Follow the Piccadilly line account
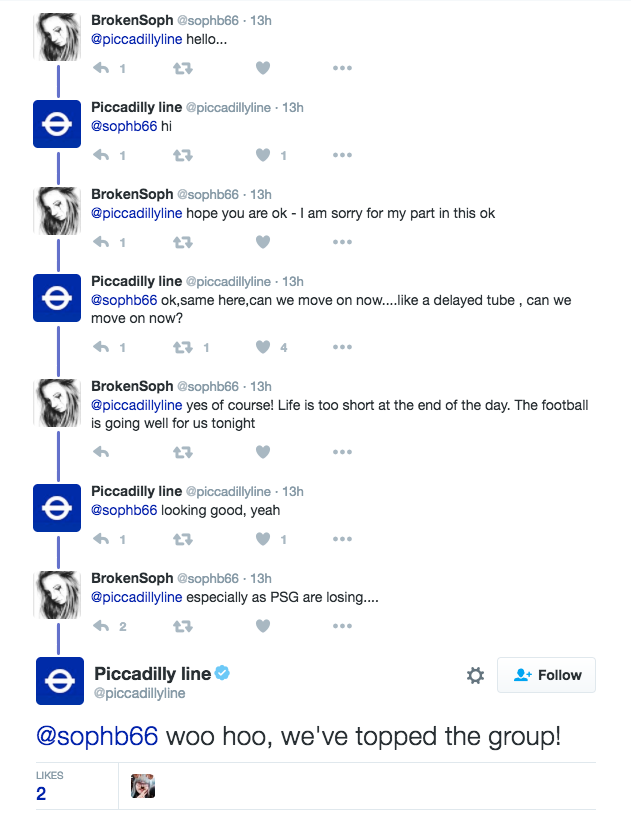The height and width of the screenshot is (823, 631). 546,675
